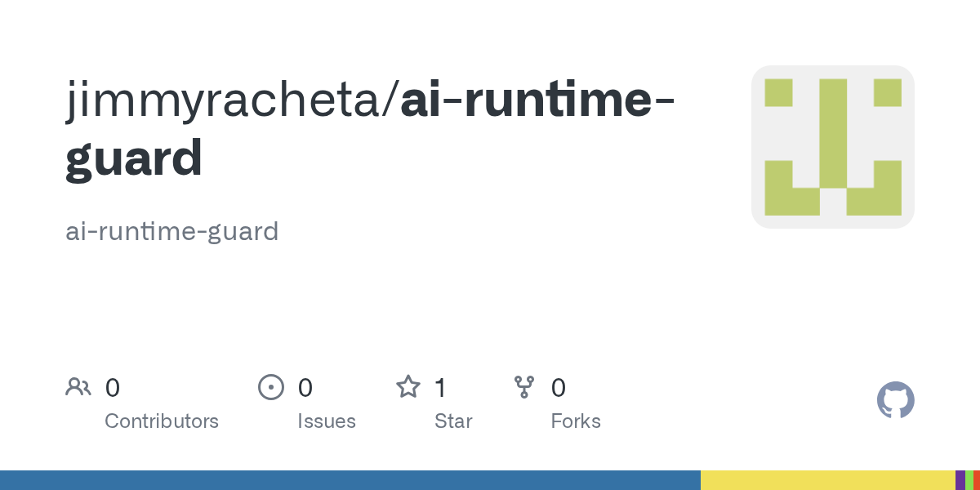980x490 pixels.
Task: Select the Forks label text
Action: (576, 421)
